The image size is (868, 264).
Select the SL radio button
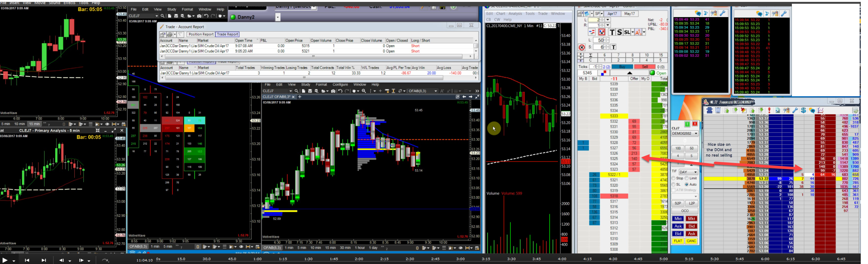pos(674,184)
